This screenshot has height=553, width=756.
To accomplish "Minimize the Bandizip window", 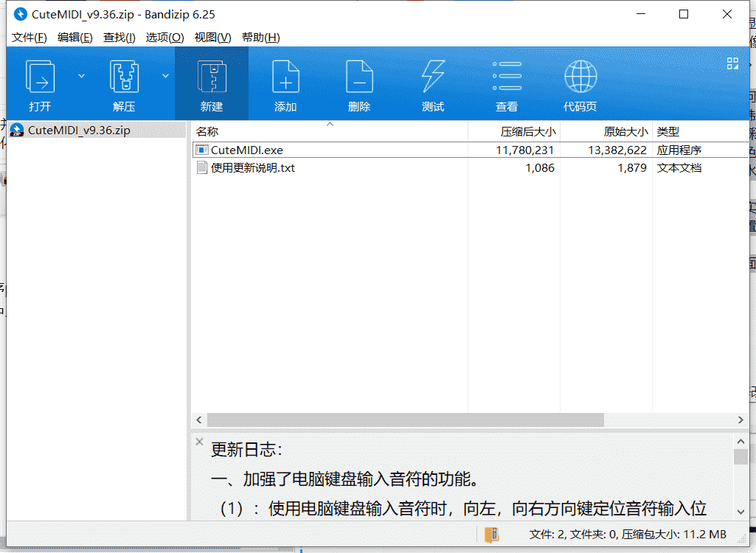I will [x=641, y=15].
